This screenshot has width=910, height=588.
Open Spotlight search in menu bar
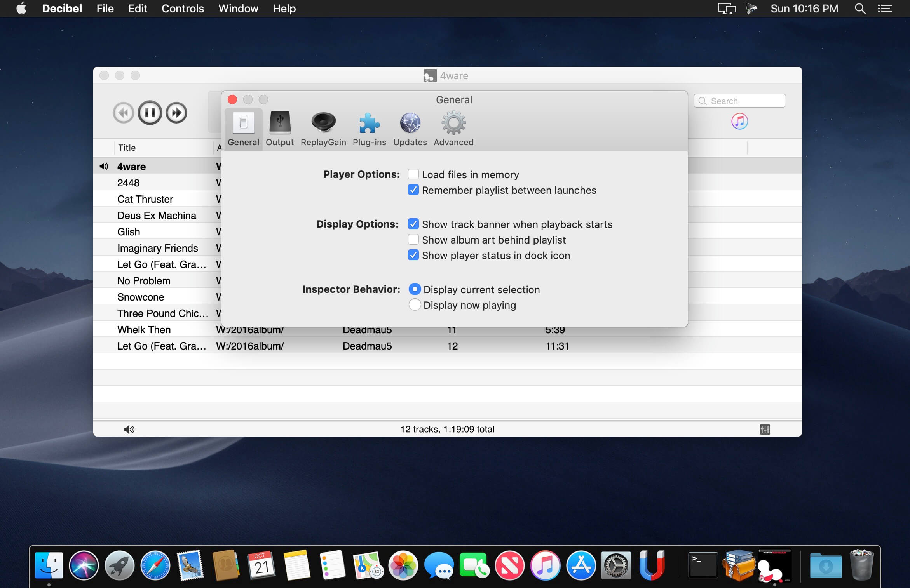point(860,9)
